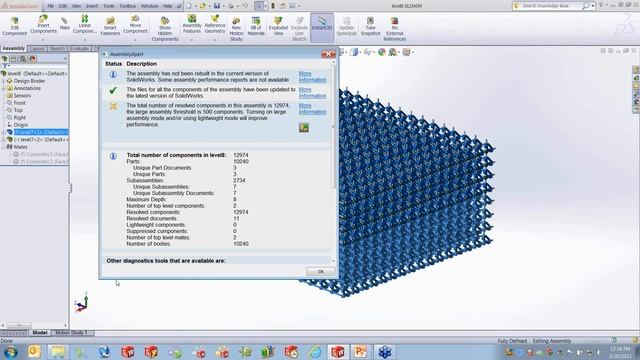
Task: Open Smart Fasteners tool
Action: (110, 27)
